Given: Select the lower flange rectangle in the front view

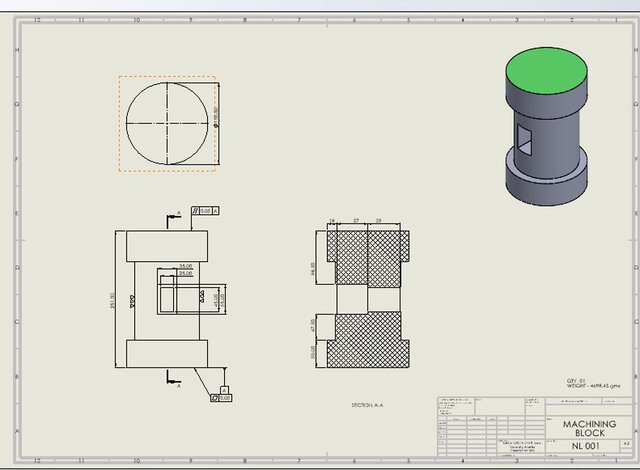Looking at the screenshot, I should pyautogui.click(x=167, y=354).
